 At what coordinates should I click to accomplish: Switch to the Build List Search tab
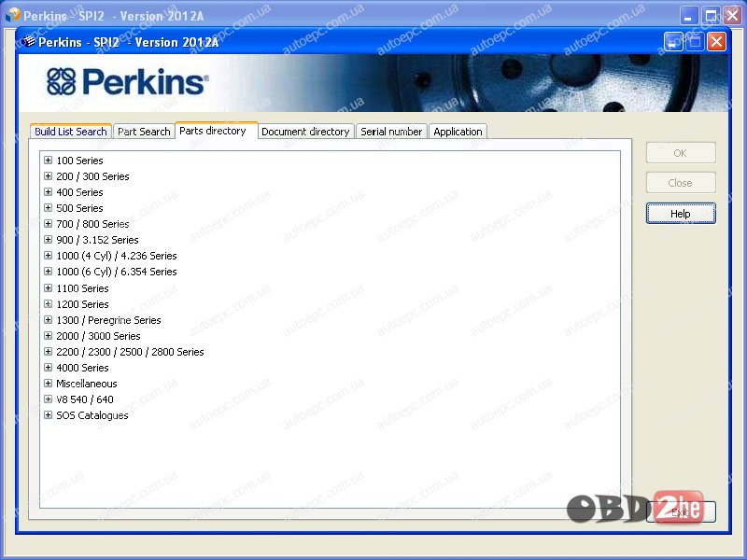[x=71, y=132]
